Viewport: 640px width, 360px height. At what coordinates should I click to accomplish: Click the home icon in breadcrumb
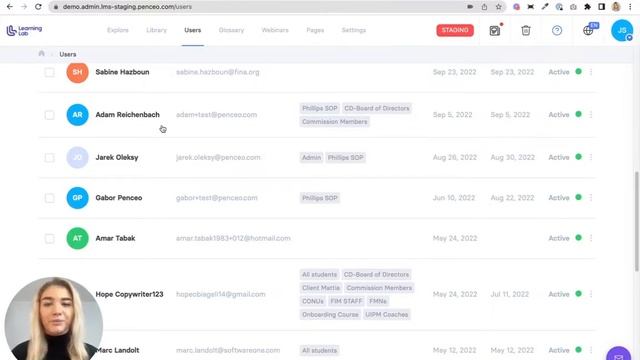click(x=41, y=53)
